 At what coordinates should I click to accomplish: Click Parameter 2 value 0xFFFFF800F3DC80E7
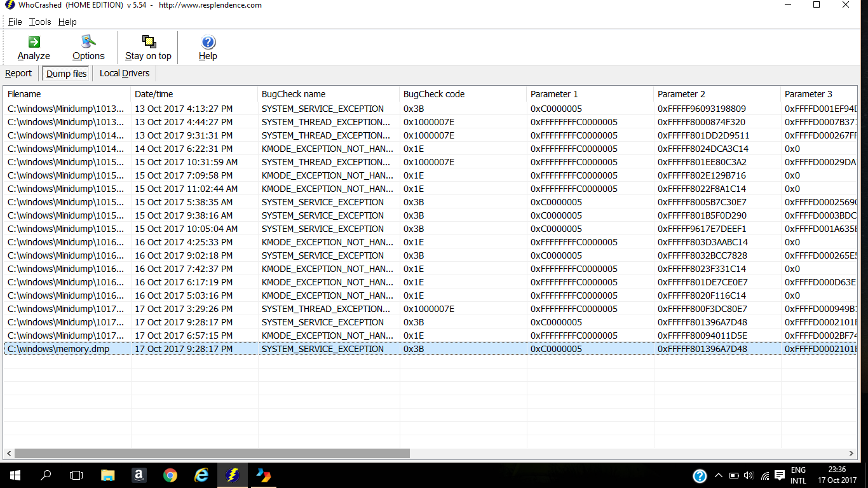coord(703,309)
